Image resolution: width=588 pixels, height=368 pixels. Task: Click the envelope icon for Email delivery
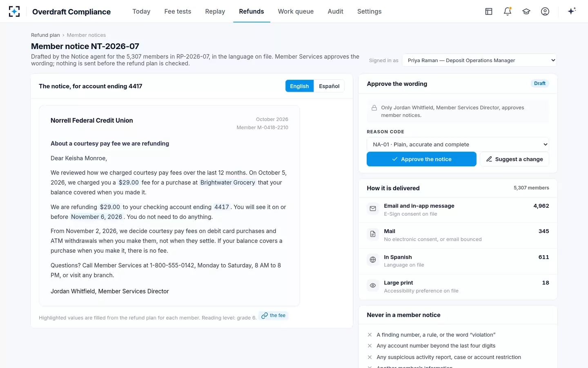373,209
